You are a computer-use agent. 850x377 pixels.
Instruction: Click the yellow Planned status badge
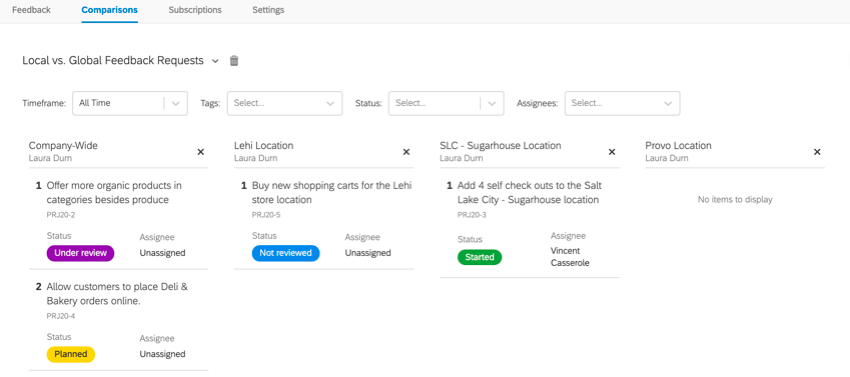71,354
